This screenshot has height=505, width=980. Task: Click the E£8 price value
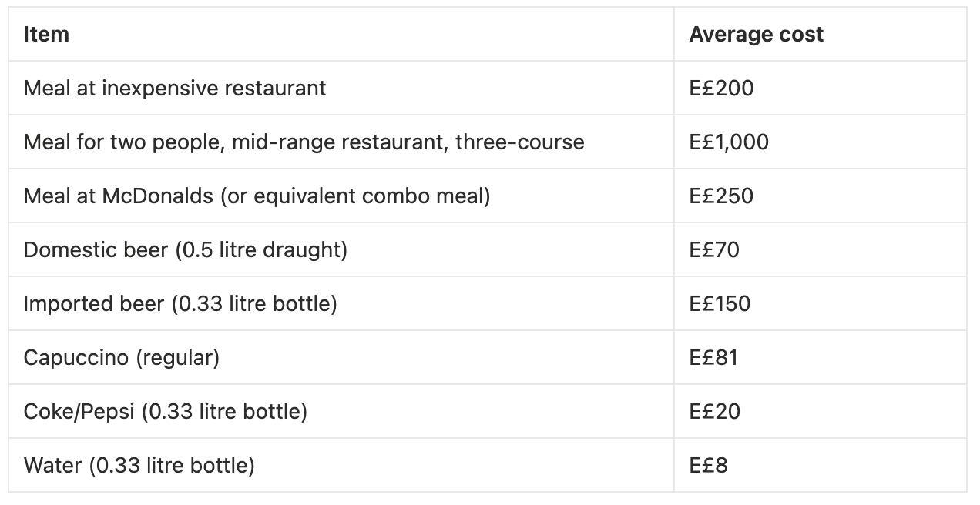(708, 466)
